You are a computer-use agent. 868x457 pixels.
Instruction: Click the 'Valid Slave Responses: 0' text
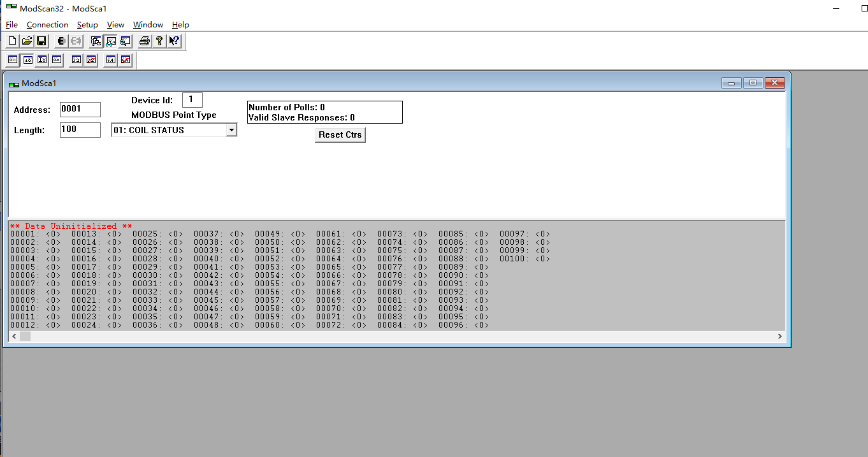coord(301,117)
